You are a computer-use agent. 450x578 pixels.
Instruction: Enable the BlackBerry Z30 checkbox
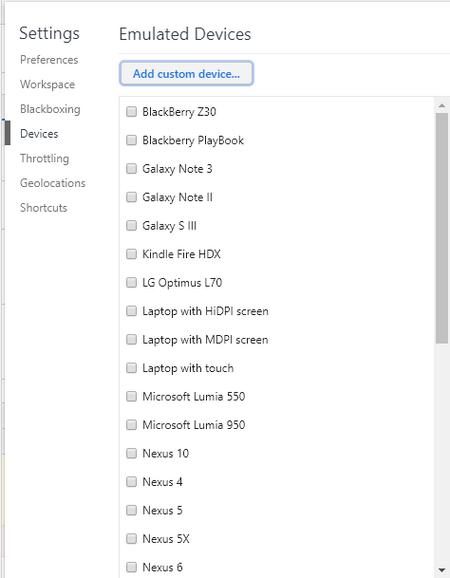[x=131, y=111]
